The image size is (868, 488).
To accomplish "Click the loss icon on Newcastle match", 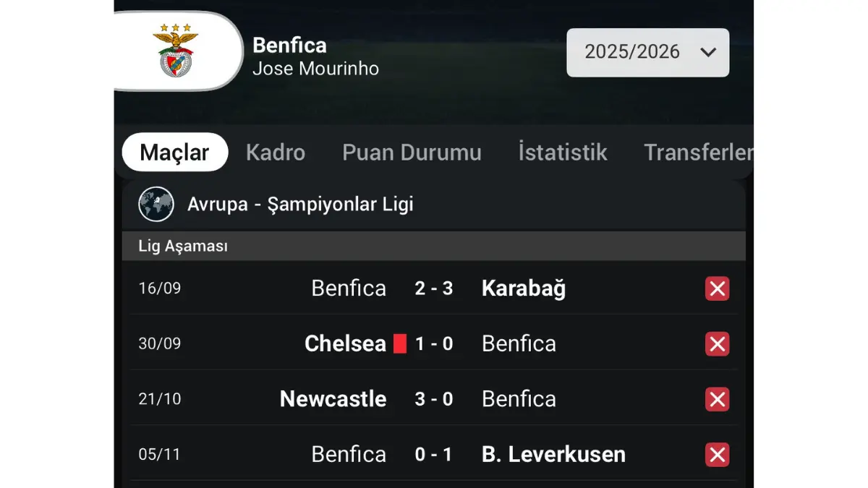I will 717,399.
